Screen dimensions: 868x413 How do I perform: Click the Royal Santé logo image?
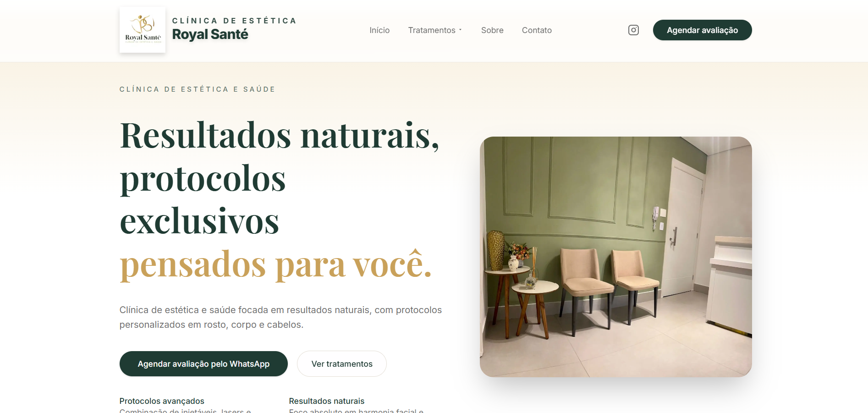pos(143,30)
